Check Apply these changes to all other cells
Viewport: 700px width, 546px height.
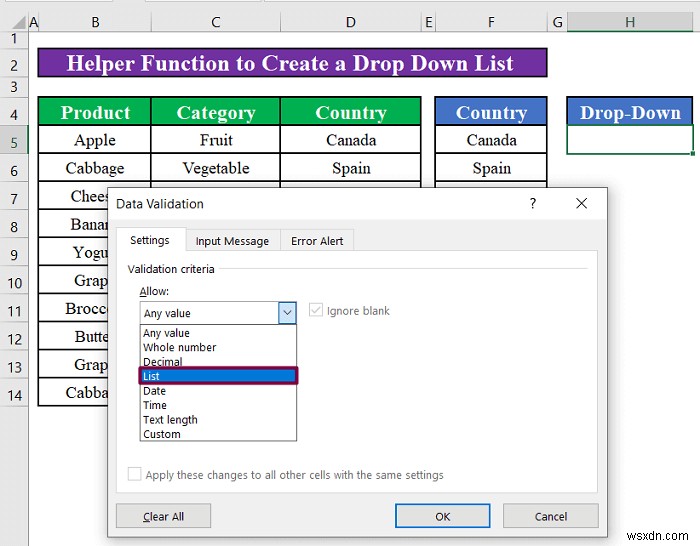point(134,474)
